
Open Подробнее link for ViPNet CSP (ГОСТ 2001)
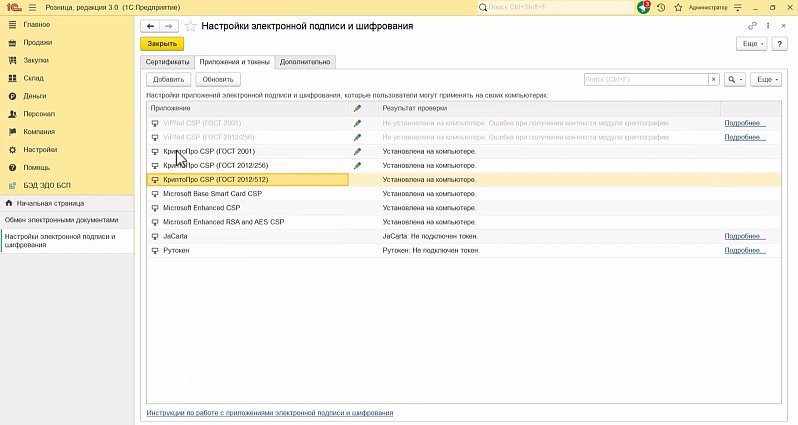[745, 123]
